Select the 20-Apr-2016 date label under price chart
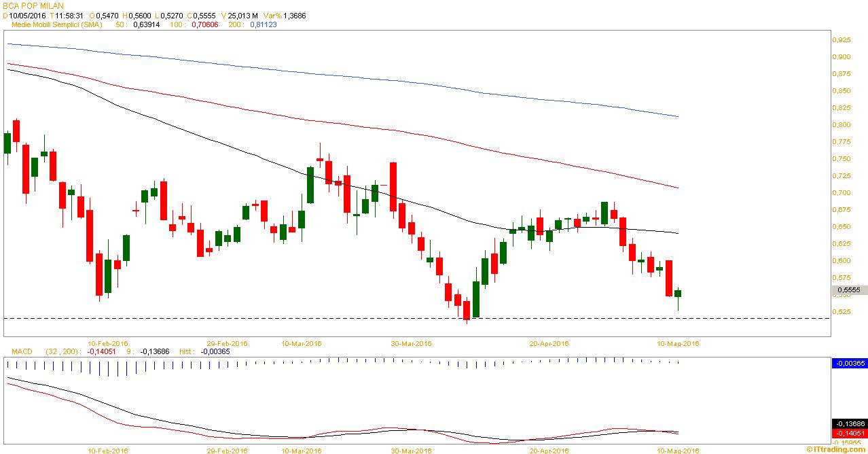 548,343
